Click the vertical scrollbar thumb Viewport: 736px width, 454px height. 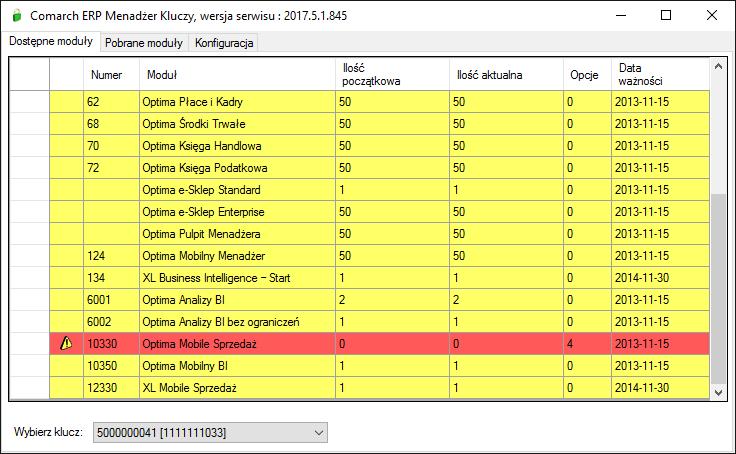(718, 288)
